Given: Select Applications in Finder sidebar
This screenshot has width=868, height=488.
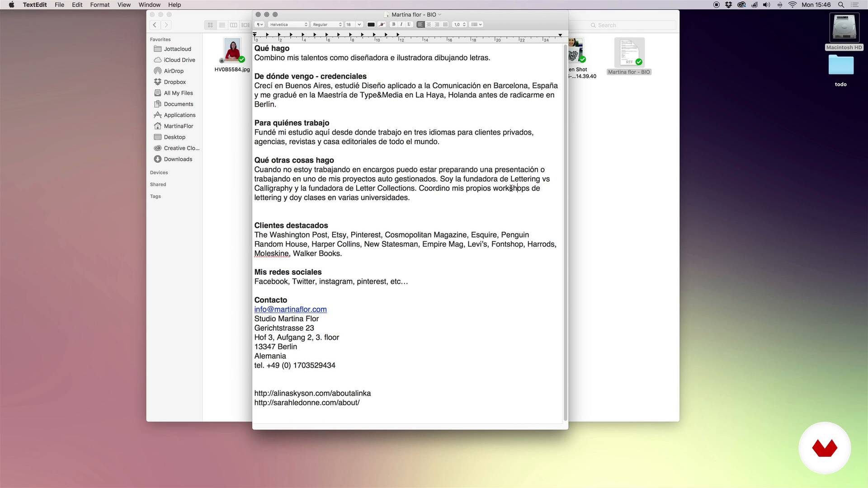Looking at the screenshot, I should click(x=174, y=115).
